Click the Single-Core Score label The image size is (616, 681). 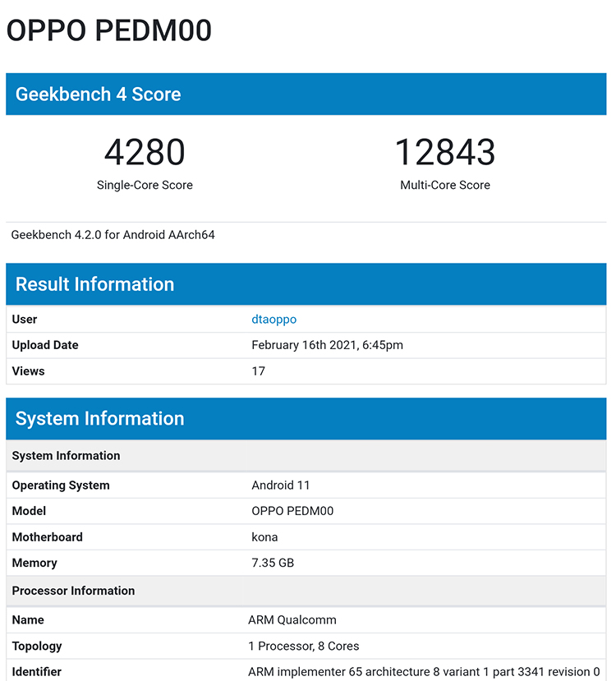click(145, 185)
